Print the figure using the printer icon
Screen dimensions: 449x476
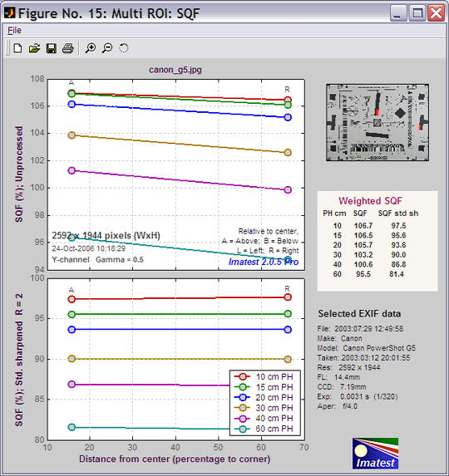click(67, 48)
